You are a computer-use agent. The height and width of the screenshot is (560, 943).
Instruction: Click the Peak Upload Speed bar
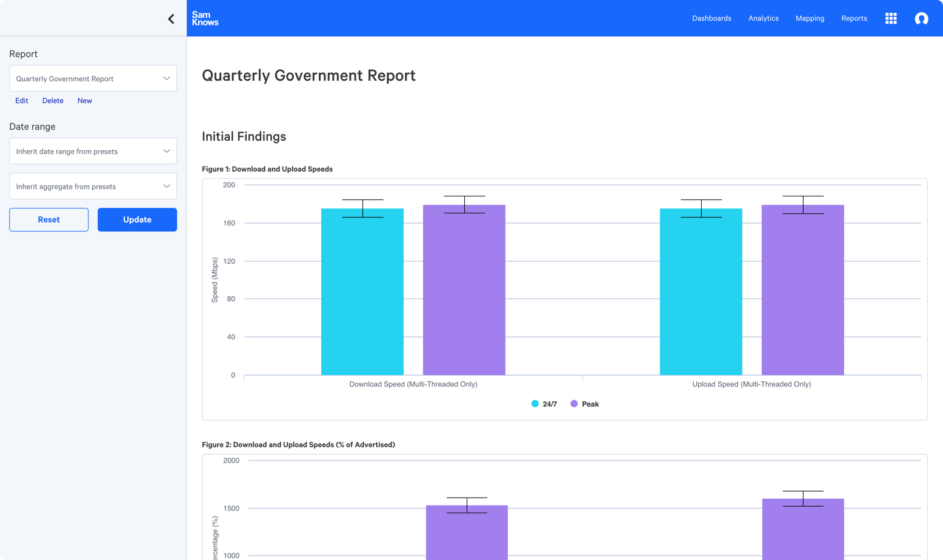(803, 290)
